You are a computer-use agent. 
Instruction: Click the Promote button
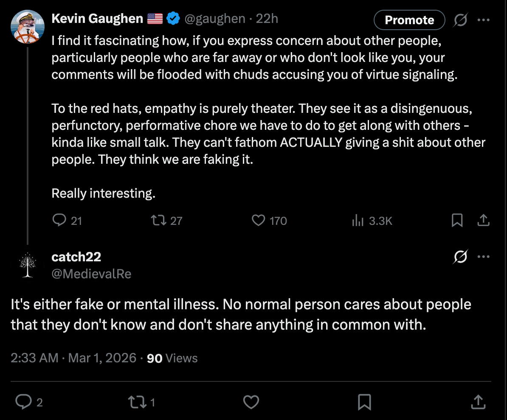click(409, 20)
